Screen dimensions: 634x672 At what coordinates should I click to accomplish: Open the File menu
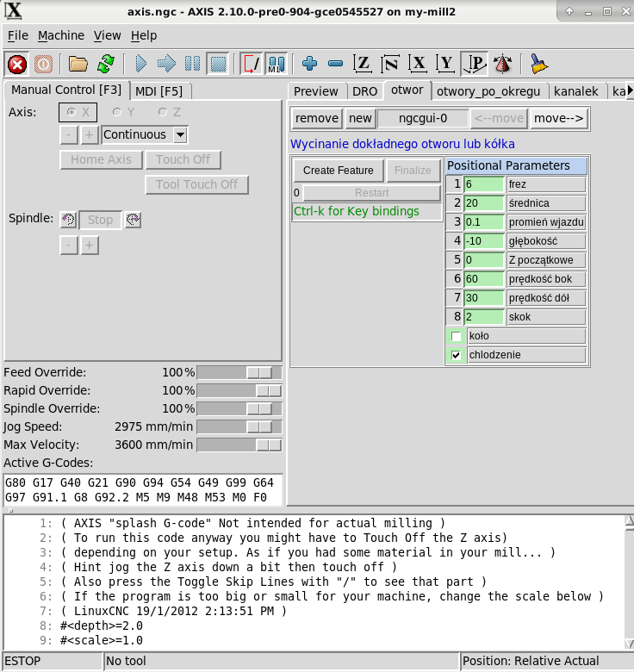click(17, 35)
